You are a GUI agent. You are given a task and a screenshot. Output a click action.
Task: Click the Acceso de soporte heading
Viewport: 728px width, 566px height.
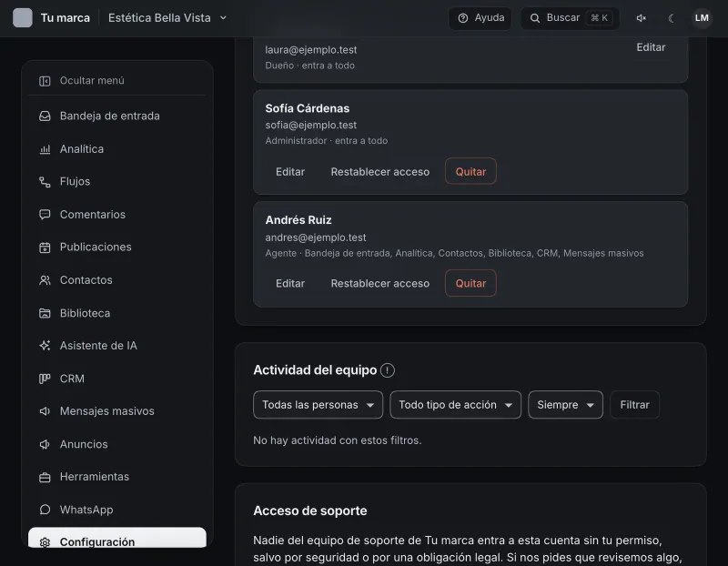[x=309, y=510]
